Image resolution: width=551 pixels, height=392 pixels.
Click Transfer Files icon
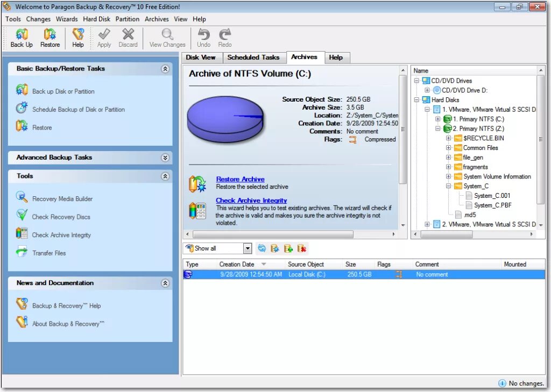click(x=22, y=251)
